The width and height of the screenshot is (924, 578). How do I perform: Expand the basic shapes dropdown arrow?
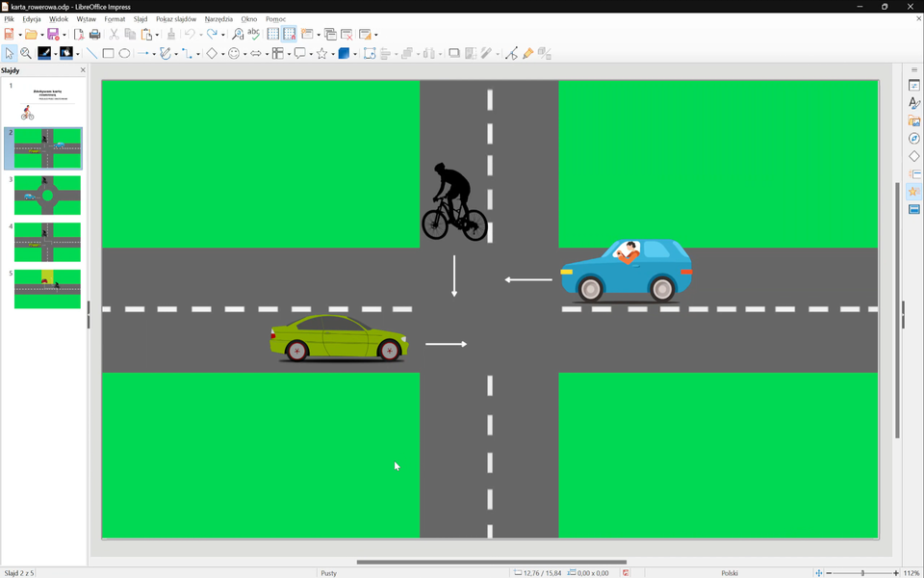tap(223, 54)
